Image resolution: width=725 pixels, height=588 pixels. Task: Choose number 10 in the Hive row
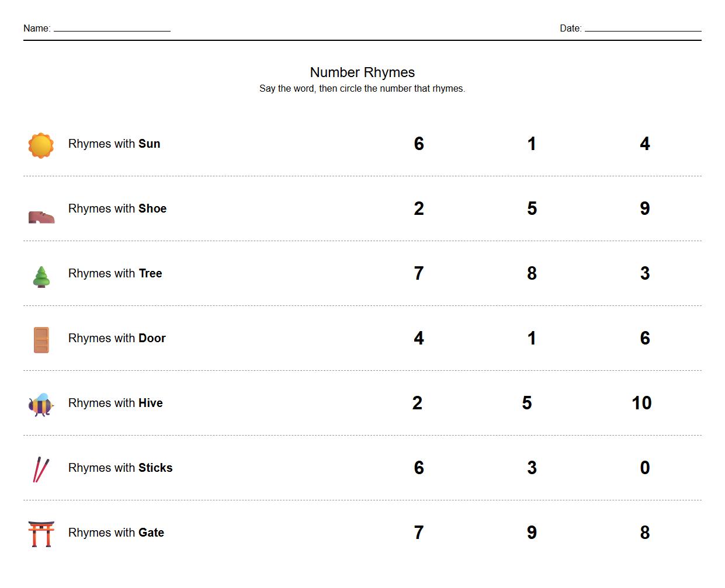[x=641, y=403]
